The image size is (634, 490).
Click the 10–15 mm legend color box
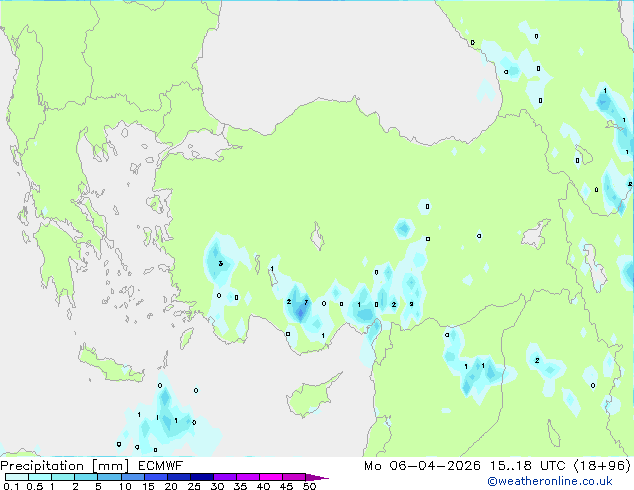pos(133,477)
